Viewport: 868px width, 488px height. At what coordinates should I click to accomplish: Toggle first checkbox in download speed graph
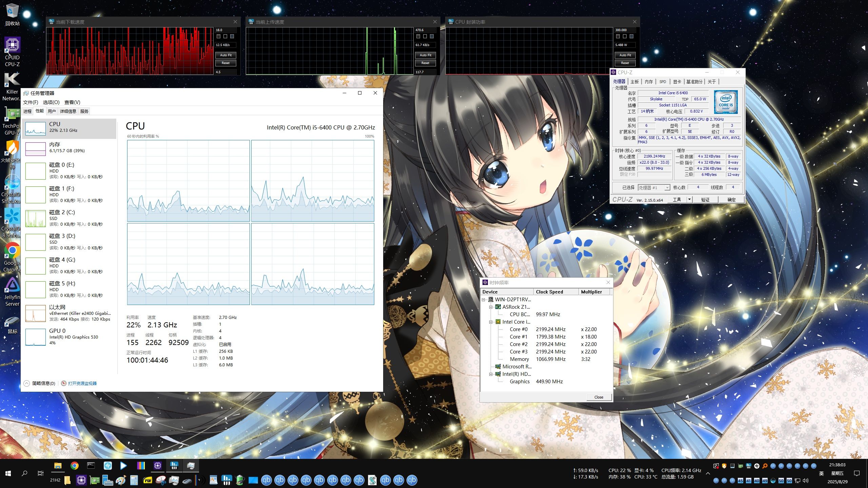(x=219, y=36)
